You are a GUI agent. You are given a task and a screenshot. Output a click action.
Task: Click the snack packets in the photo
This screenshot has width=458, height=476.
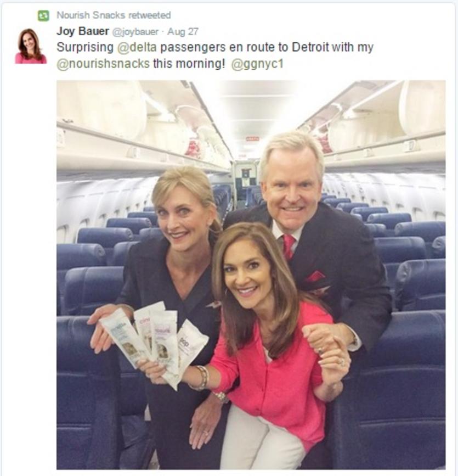point(155,341)
